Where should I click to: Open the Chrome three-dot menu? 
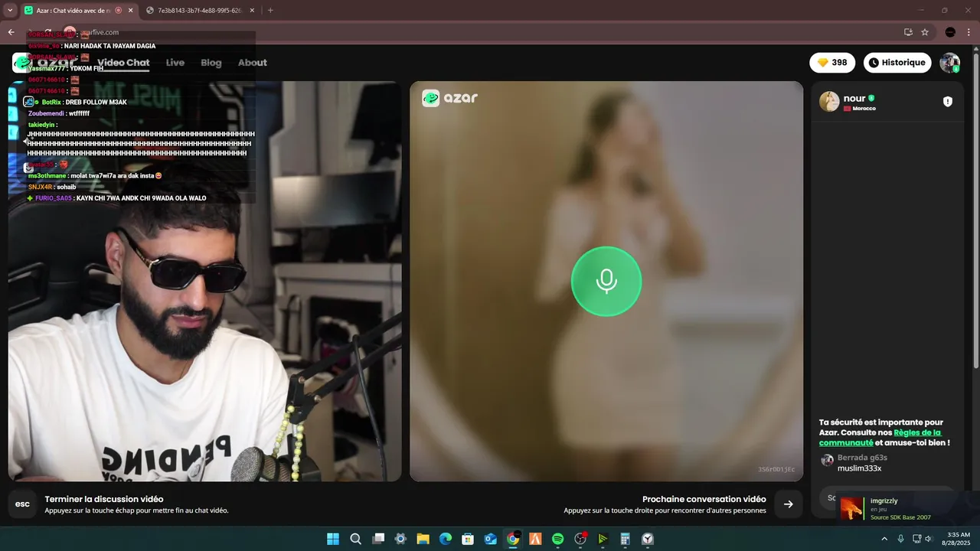969,32
